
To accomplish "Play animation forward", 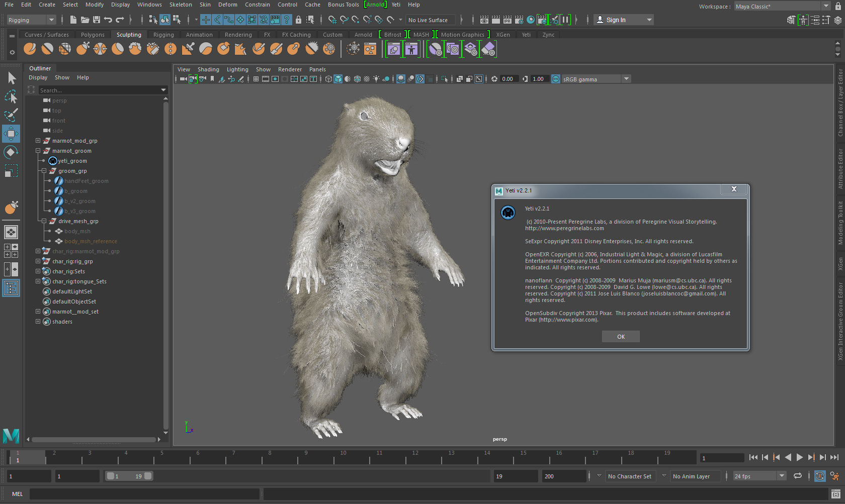I will [800, 457].
